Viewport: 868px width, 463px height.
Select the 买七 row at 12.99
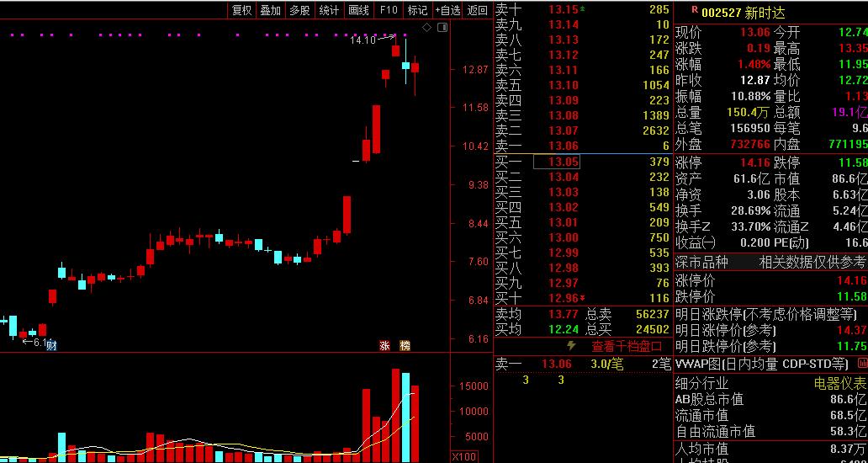click(582, 253)
